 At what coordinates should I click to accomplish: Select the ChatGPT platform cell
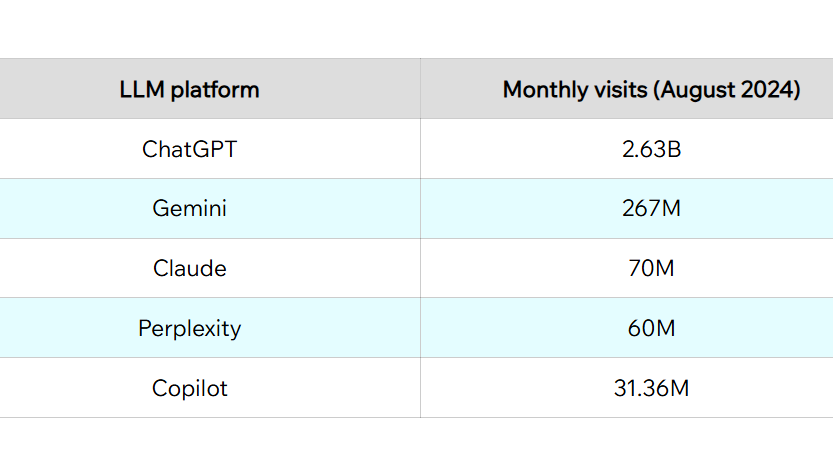pos(189,150)
